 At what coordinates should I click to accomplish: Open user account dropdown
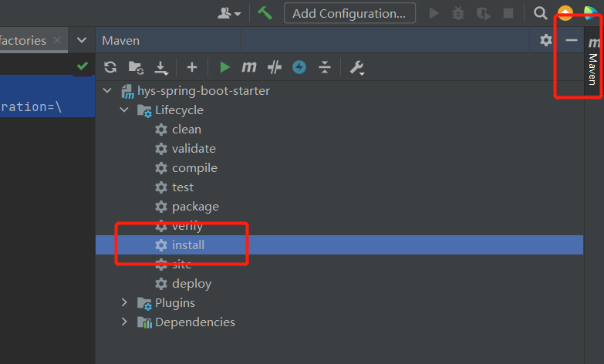tap(229, 13)
